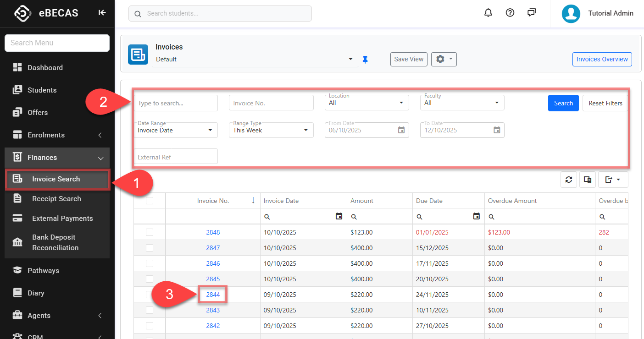Open the export dropdown button
Viewport: 644px width, 339px height.
tap(613, 180)
